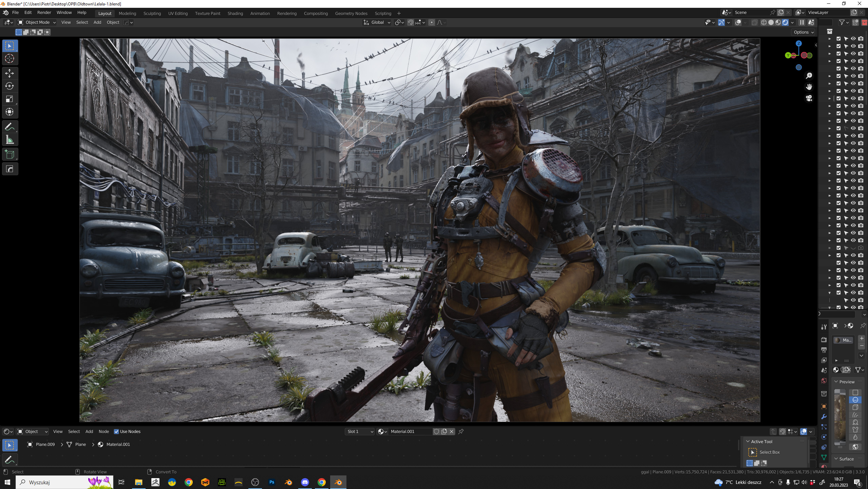Select the Scale tool
The width and height of the screenshot is (868, 489).
click(10, 99)
